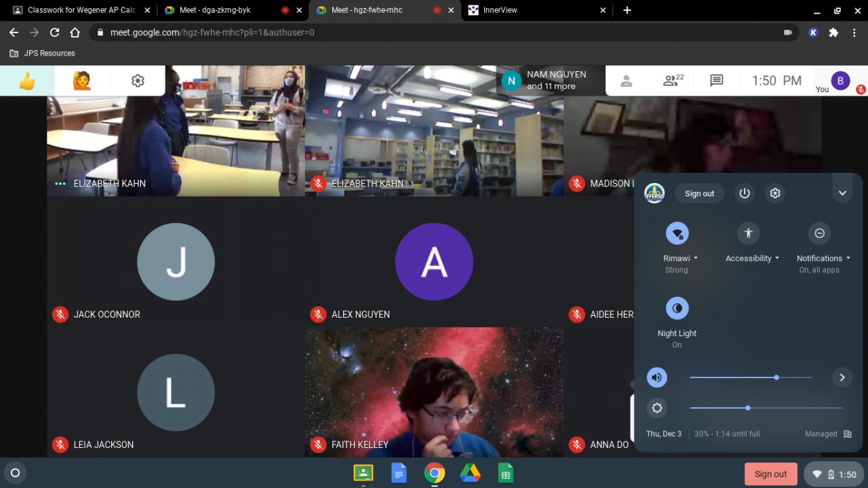Open Meet settings gear icon
The image size is (868, 488).
point(138,81)
